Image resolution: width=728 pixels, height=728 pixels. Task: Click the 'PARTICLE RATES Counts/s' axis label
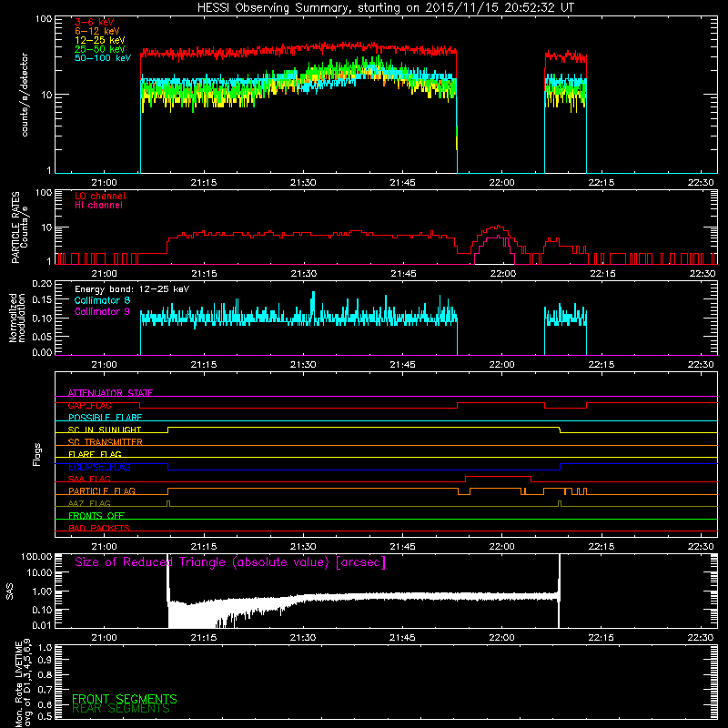[20, 227]
